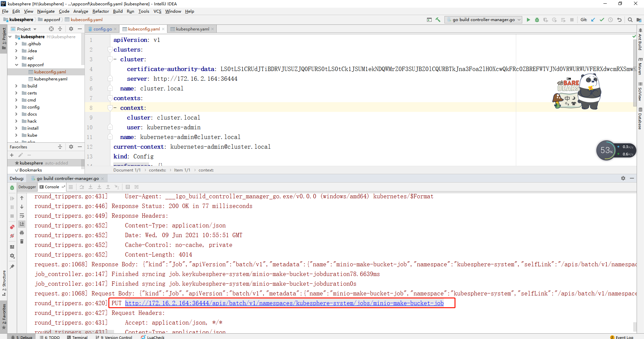Select kubesphere.yaml in the project tree
Screen dimensions: 644x339
51,79
